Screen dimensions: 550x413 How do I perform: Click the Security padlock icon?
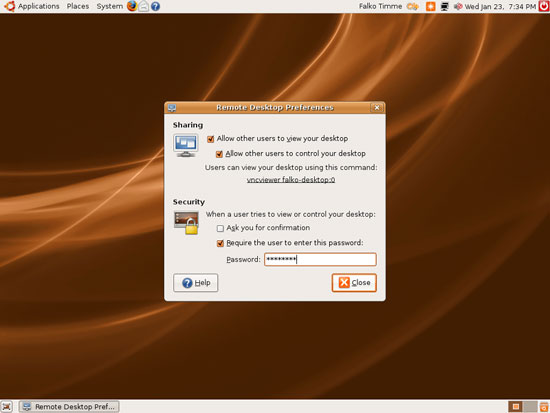pyautogui.click(x=186, y=223)
